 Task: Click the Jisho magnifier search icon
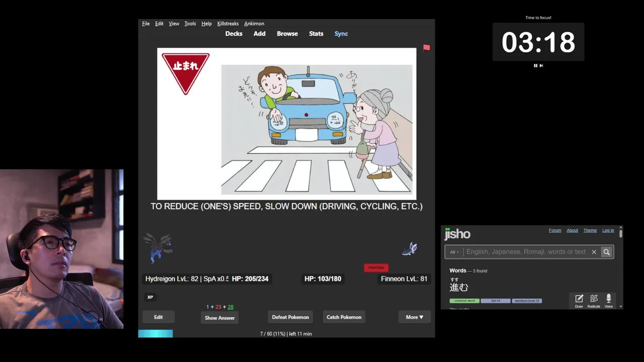coord(607,252)
